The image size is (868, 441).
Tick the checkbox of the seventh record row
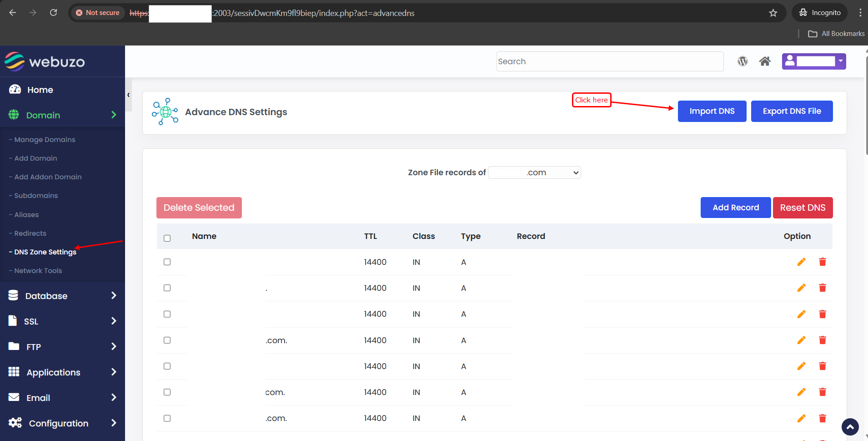[167, 418]
